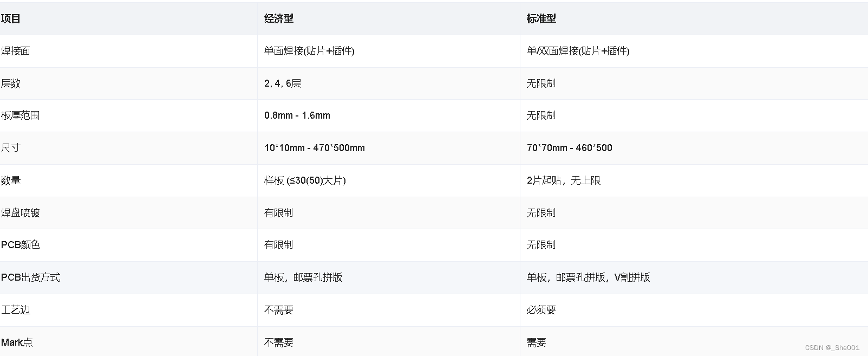The image size is (868, 356).
Task: Click the 70*70mm - 460*500 size cell
Action: pyautogui.click(x=569, y=148)
